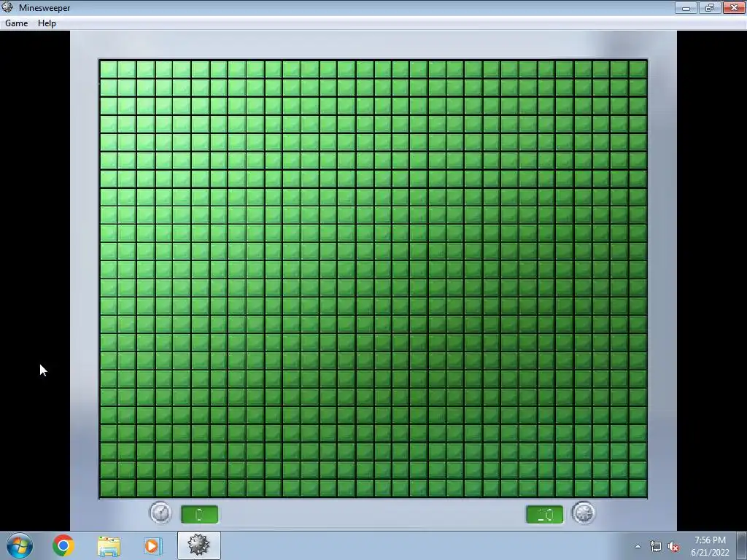The width and height of the screenshot is (747, 560).
Task: Reveal the bottom-right corner tile of the minefield
Action: coord(638,488)
